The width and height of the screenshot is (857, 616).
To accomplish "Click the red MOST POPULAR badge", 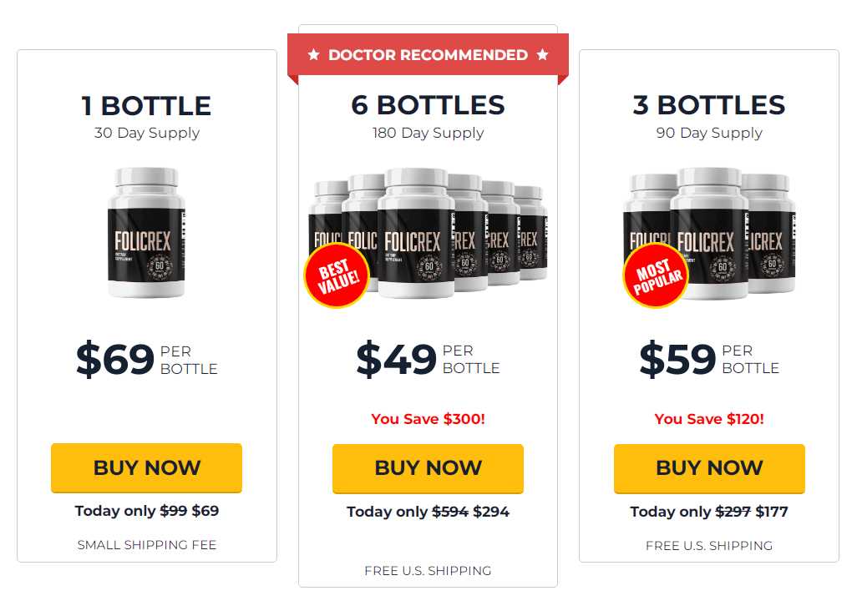I will tap(657, 275).
